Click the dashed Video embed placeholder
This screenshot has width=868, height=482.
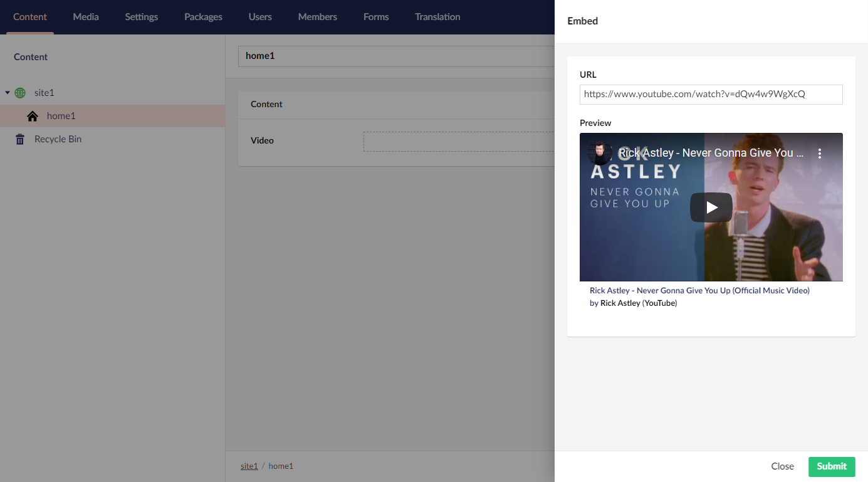click(459, 142)
